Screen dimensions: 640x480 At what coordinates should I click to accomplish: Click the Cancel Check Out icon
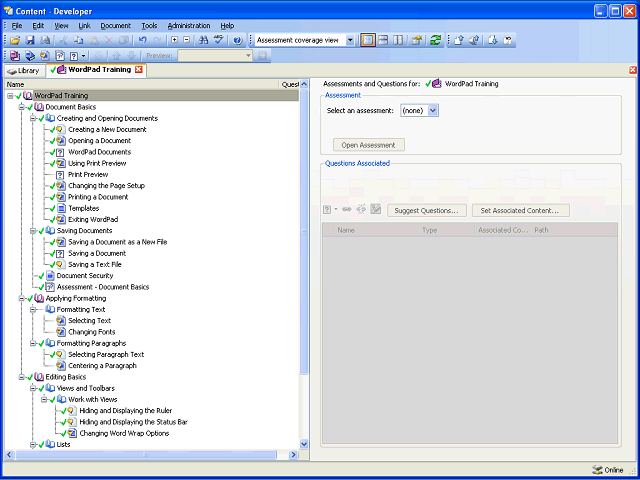click(508, 40)
